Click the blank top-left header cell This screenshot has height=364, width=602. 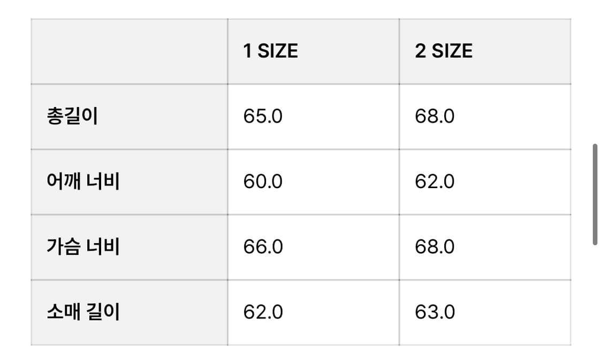129,51
